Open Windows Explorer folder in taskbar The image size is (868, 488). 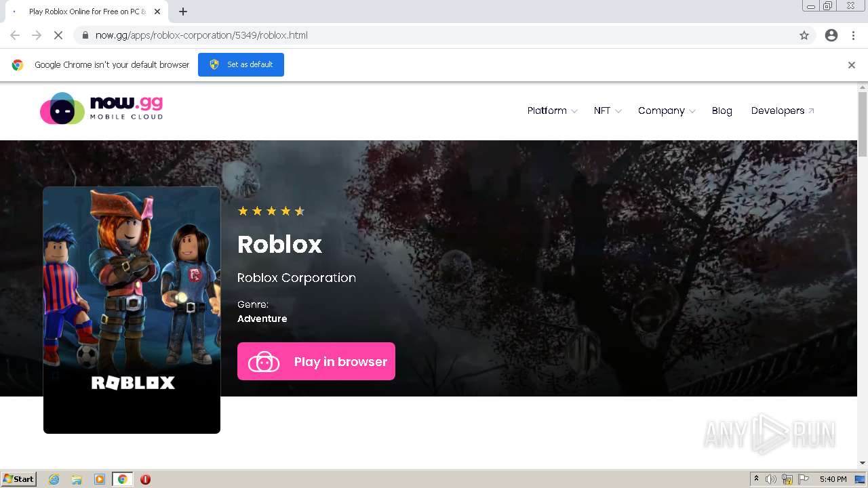click(x=77, y=479)
